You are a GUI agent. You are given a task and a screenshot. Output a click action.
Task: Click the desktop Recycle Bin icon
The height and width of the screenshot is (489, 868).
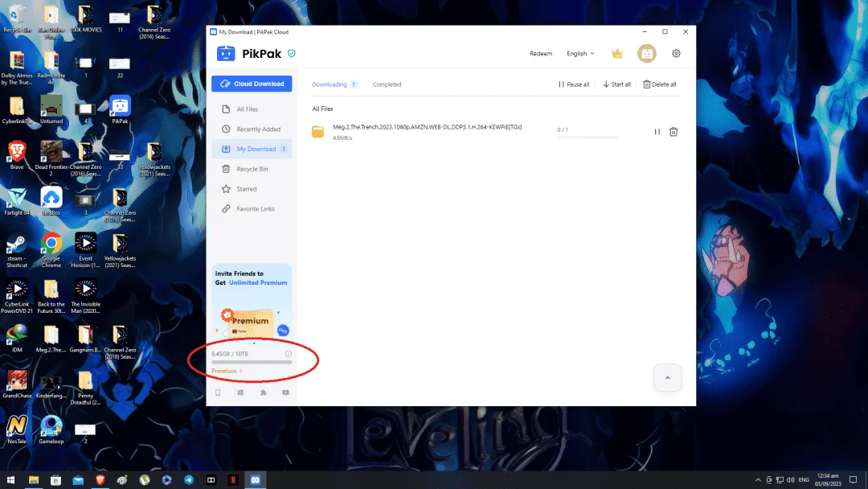[17, 18]
